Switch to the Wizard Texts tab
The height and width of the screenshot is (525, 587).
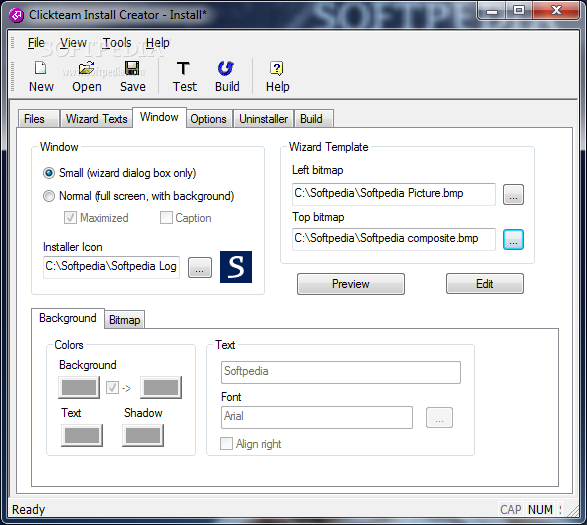[97, 119]
